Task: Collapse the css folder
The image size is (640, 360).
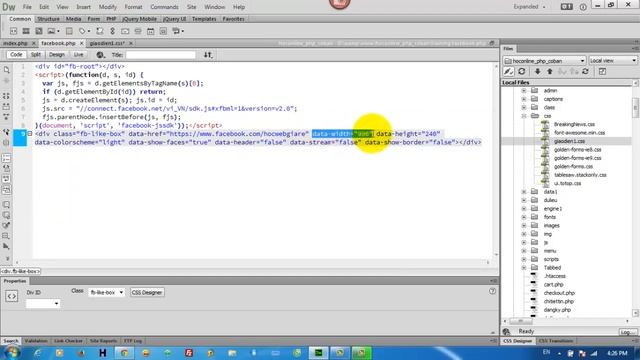Action: click(524, 116)
